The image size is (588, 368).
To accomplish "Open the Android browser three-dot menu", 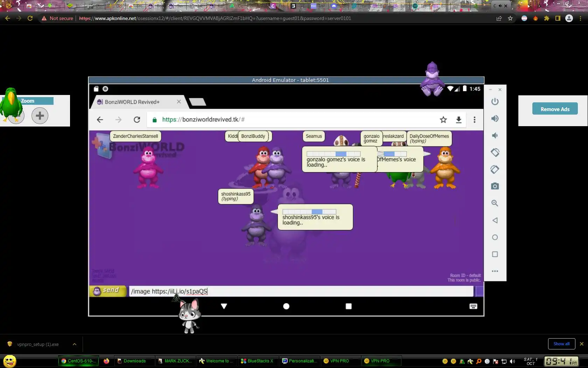I will point(475,120).
